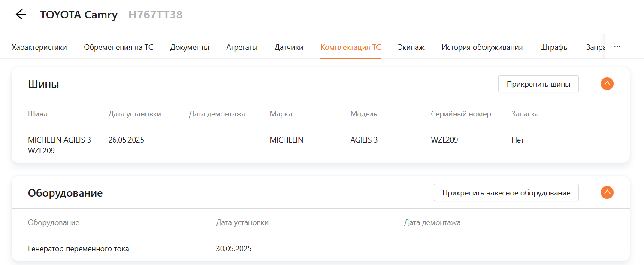The image size is (644, 265).
Task: Select the Агрегаты tab
Action: (x=242, y=47)
